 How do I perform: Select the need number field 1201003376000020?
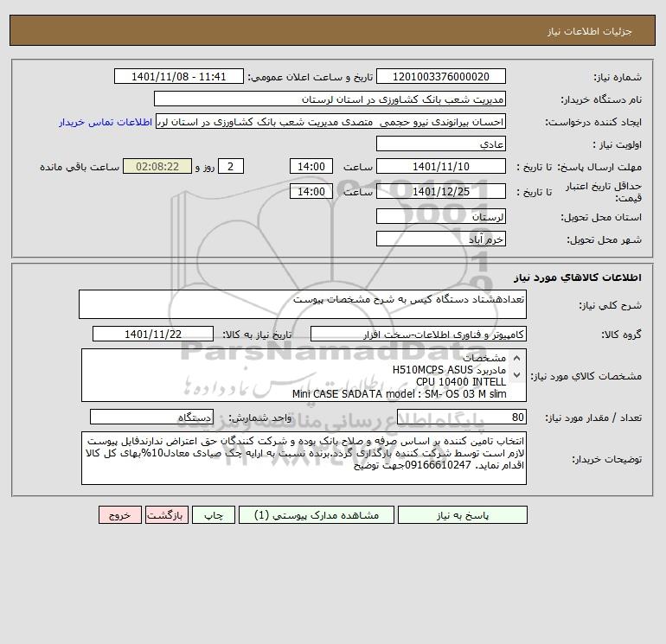(441, 76)
